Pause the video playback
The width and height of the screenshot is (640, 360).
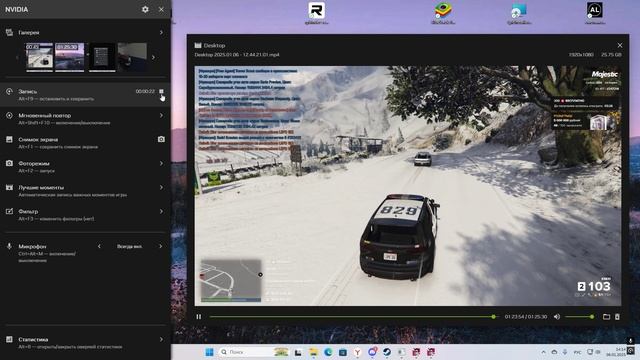coord(199,317)
